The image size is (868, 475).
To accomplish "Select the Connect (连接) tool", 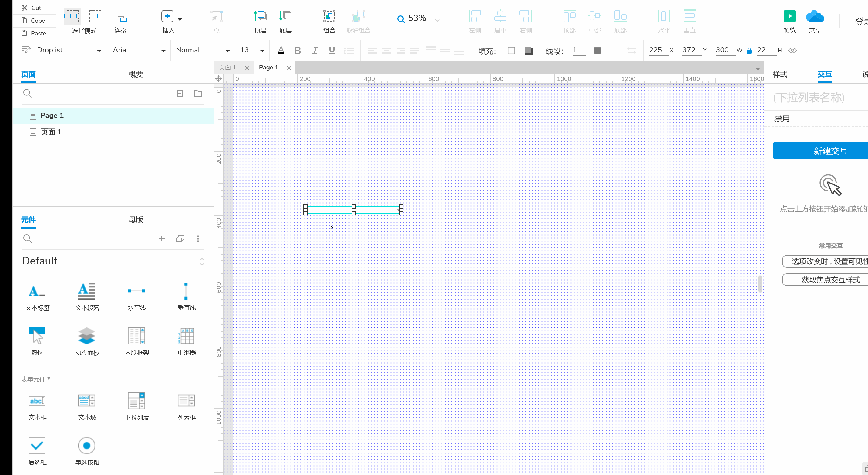I will tap(120, 16).
